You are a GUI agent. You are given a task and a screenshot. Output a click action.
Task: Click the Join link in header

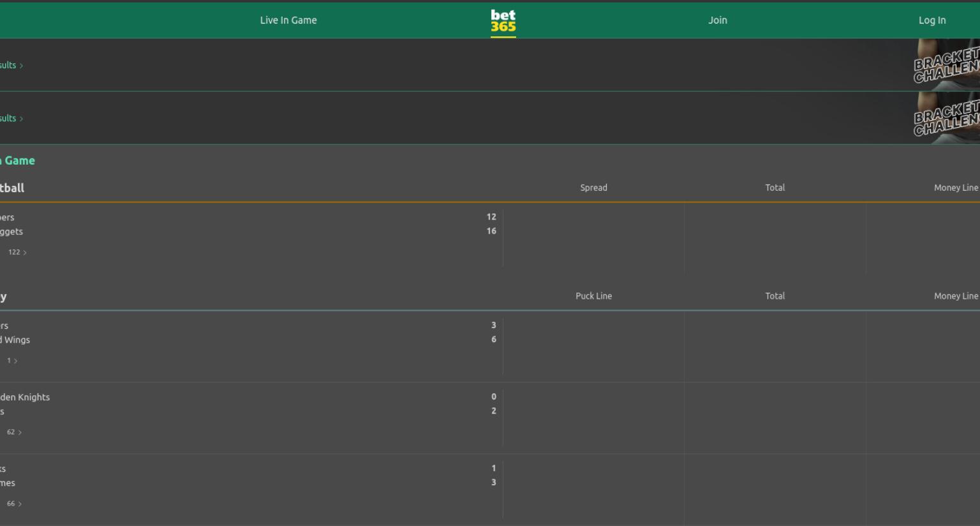click(x=718, y=20)
